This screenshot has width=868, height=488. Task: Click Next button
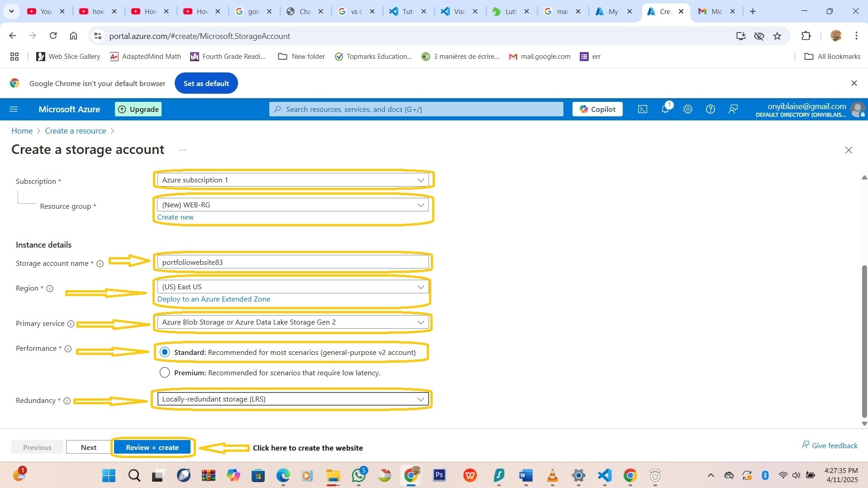click(x=89, y=447)
